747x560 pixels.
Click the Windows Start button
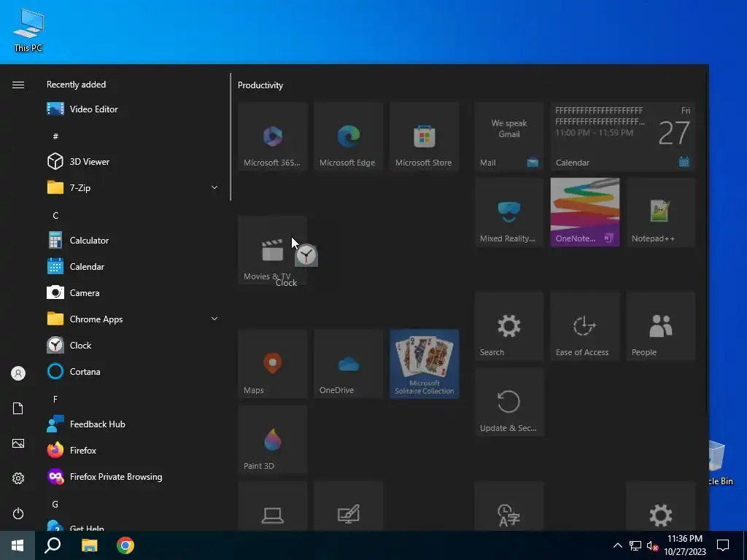tap(18, 545)
